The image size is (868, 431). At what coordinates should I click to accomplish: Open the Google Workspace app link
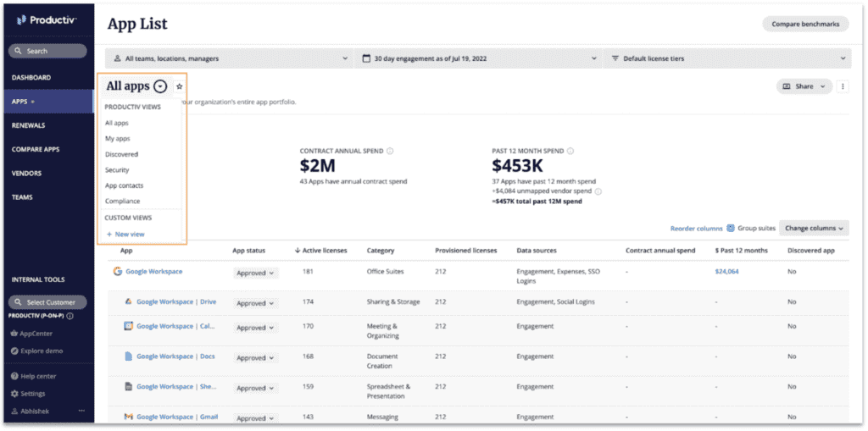154,272
